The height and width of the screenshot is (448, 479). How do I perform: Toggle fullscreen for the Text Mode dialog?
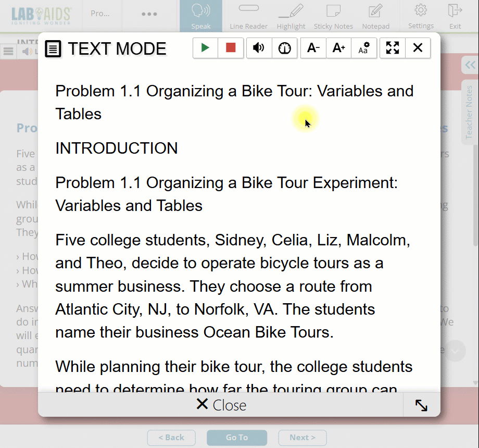(x=393, y=48)
